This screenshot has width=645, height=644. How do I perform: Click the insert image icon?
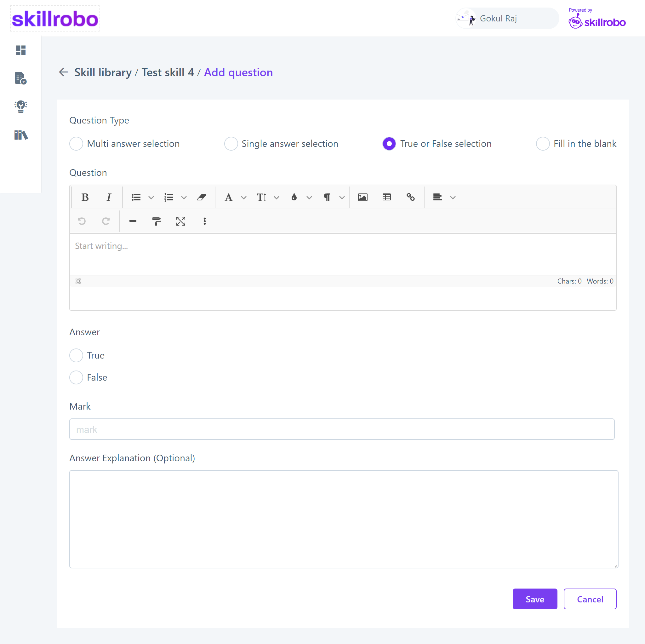362,197
